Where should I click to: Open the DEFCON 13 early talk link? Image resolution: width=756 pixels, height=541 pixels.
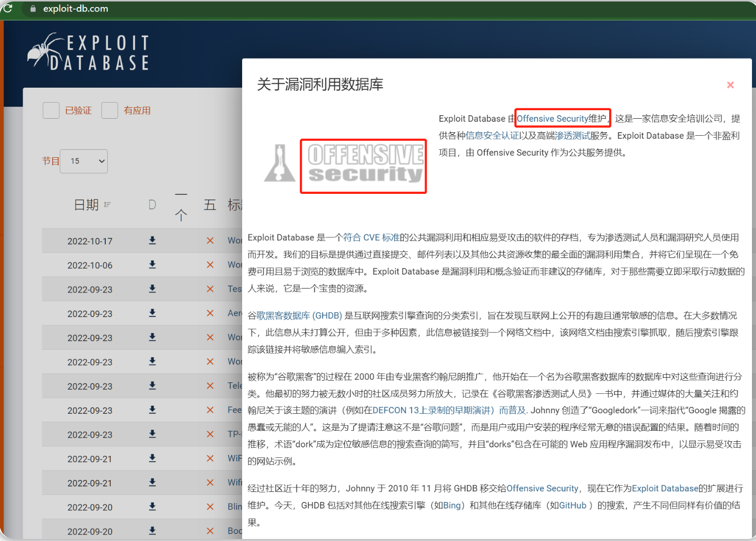point(449,410)
